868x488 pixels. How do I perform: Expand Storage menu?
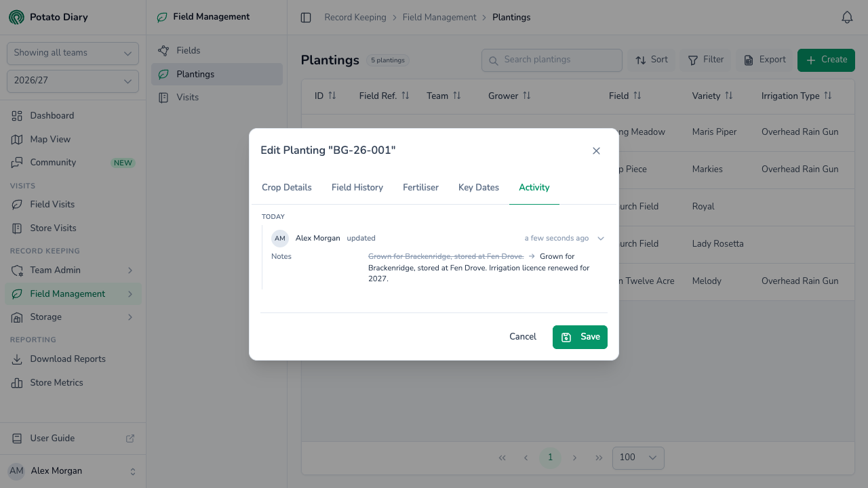[x=73, y=317]
